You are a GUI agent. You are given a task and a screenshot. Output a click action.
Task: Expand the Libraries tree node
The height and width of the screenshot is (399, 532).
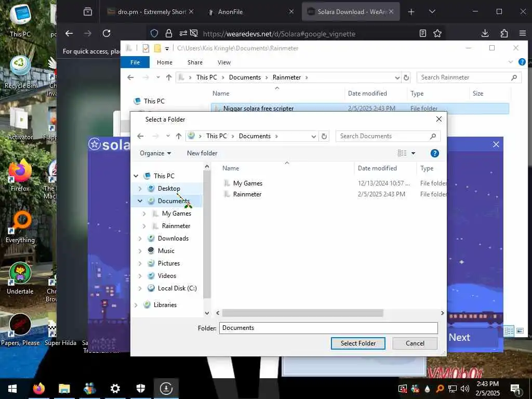(136, 305)
